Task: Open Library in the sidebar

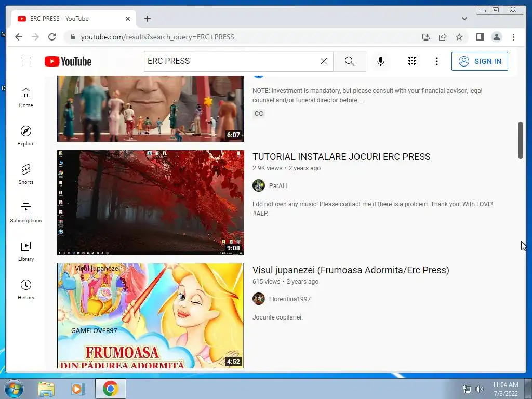Action: pyautogui.click(x=26, y=251)
